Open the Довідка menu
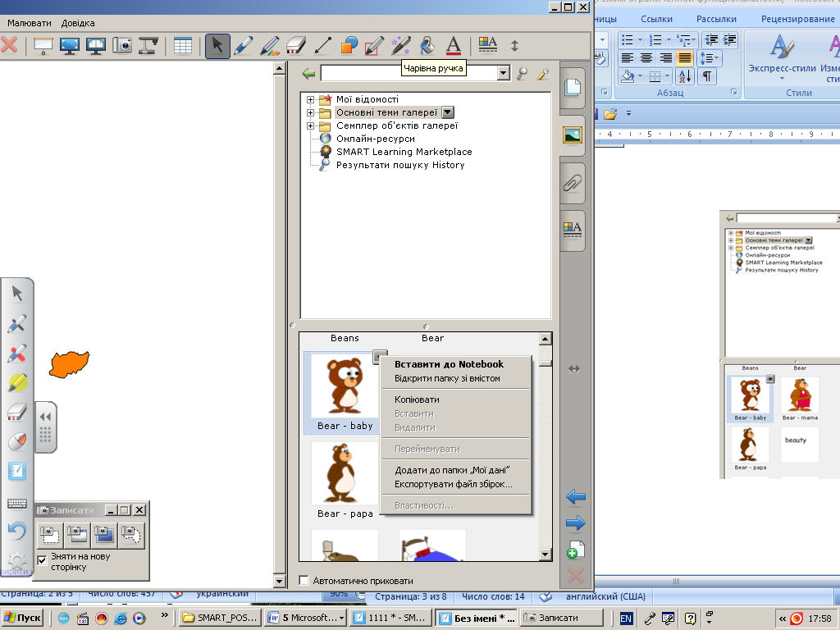The width and height of the screenshot is (840, 630). 78,23
